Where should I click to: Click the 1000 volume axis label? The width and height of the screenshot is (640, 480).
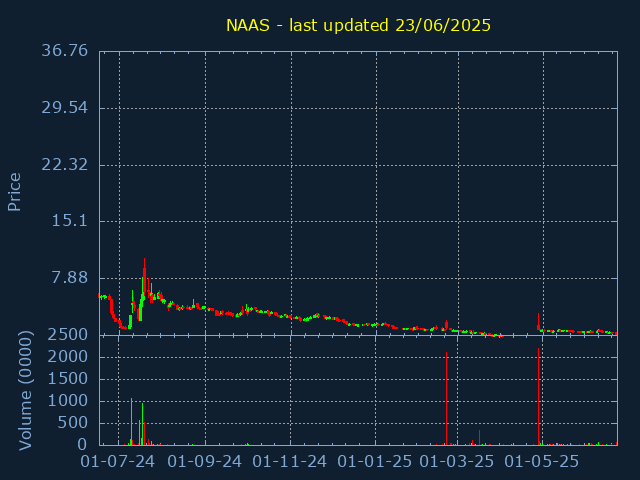coord(68,401)
